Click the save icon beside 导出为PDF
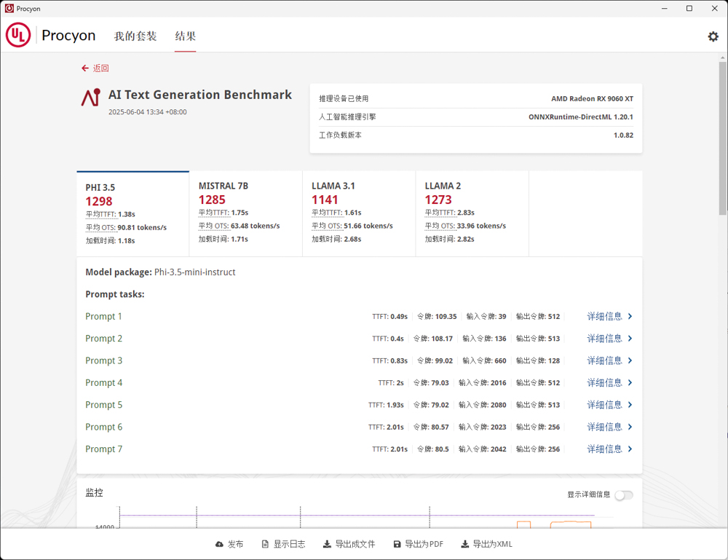This screenshot has height=560, width=728. (x=397, y=544)
